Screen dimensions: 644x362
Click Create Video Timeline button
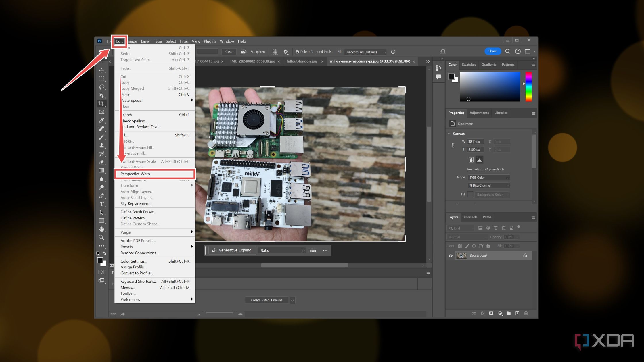(267, 300)
